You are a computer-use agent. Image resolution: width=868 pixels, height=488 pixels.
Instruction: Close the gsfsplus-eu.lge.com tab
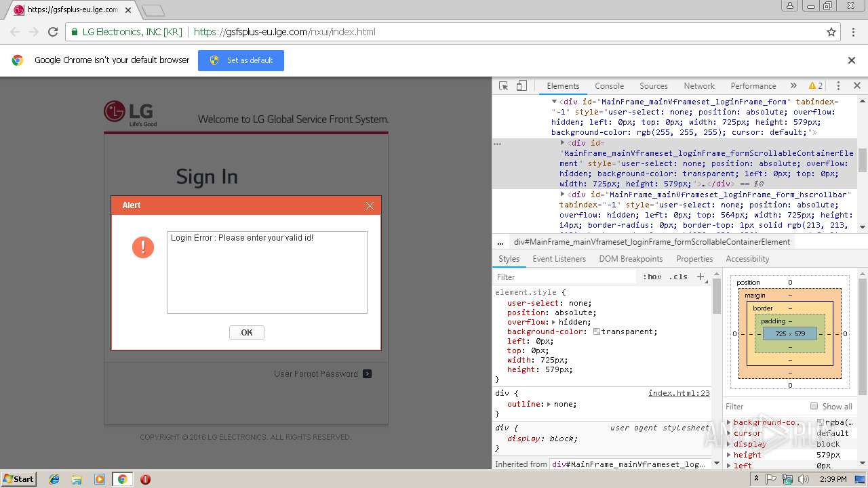coord(128,10)
